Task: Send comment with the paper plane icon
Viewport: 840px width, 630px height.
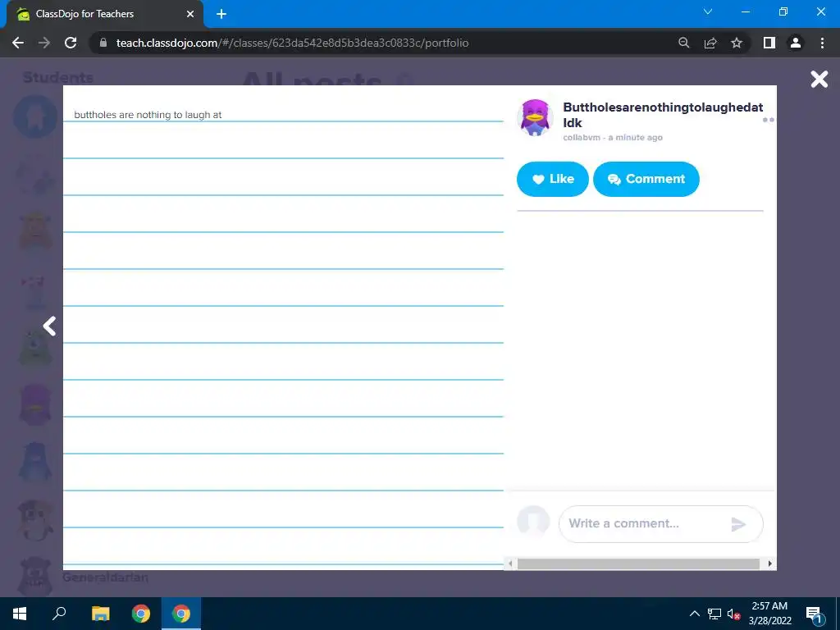Action: tap(738, 524)
